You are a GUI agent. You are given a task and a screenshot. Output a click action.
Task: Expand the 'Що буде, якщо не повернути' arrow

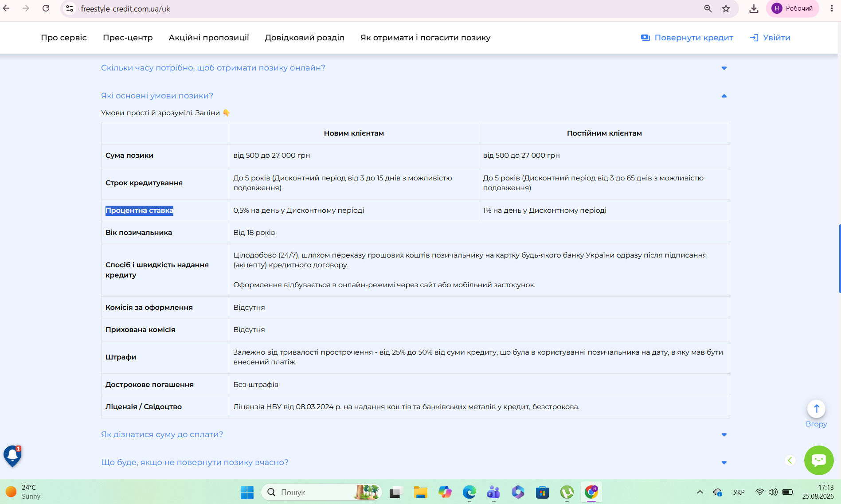click(x=724, y=462)
